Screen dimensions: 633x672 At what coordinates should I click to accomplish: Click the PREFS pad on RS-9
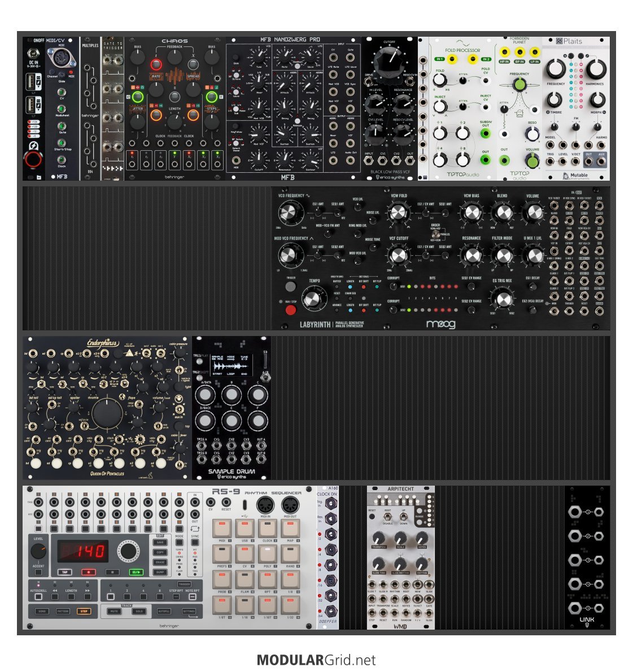coord(221,554)
